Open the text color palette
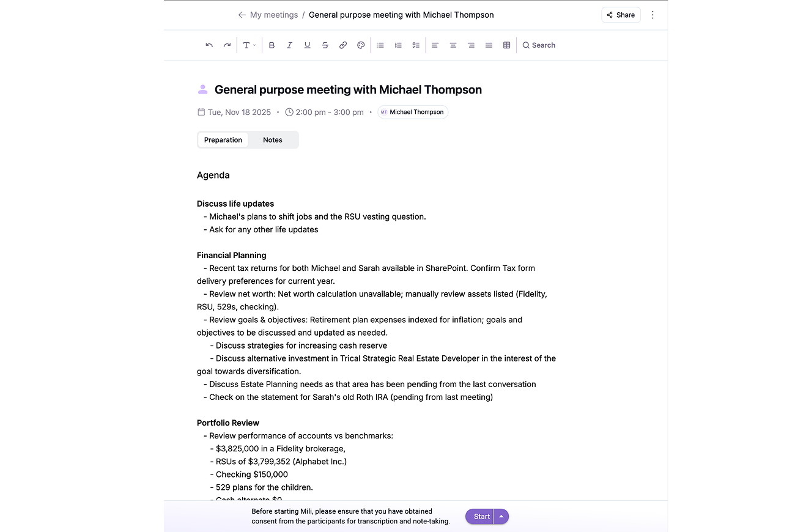 (x=361, y=45)
